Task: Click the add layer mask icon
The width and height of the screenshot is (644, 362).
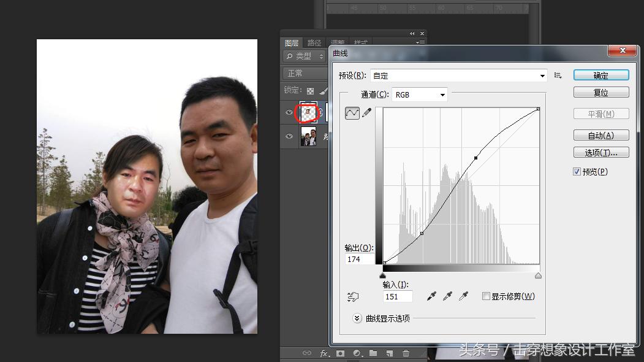Action: [342, 353]
